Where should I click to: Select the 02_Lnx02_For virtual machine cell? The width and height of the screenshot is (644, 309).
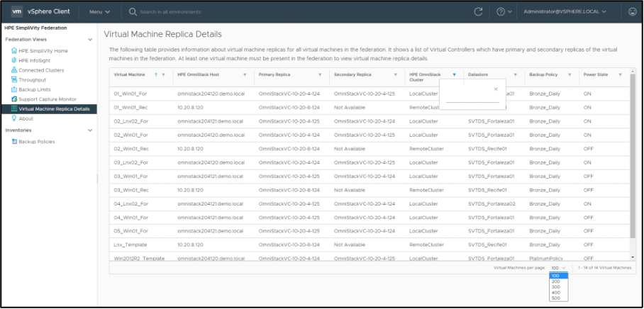[x=131, y=121]
